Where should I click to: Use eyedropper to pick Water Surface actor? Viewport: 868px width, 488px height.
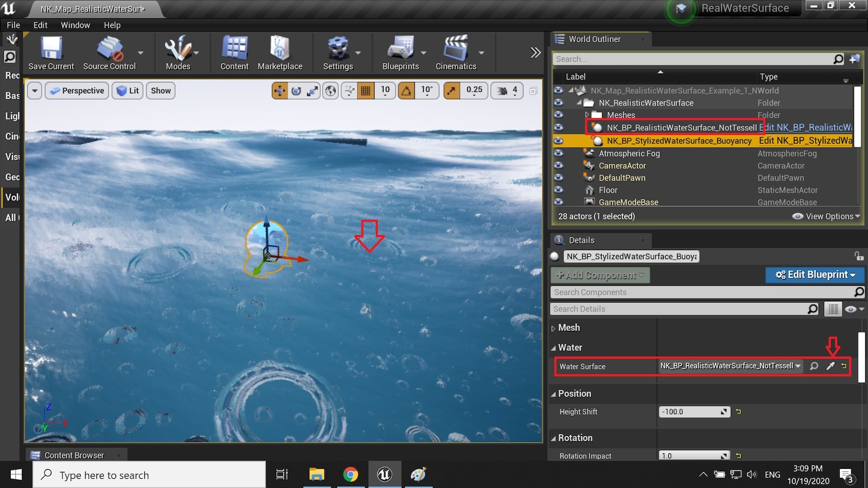[x=830, y=366]
